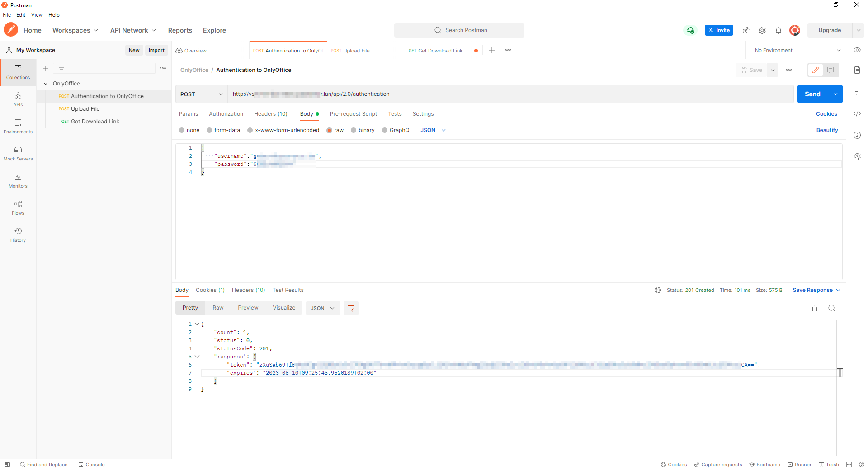Click the Invite button
Image resolution: width=868 pixels, height=470 pixels.
click(719, 30)
